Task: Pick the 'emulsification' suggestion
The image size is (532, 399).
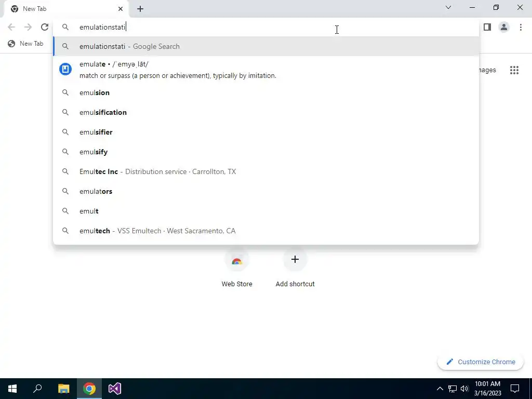Action: [x=266, y=112]
